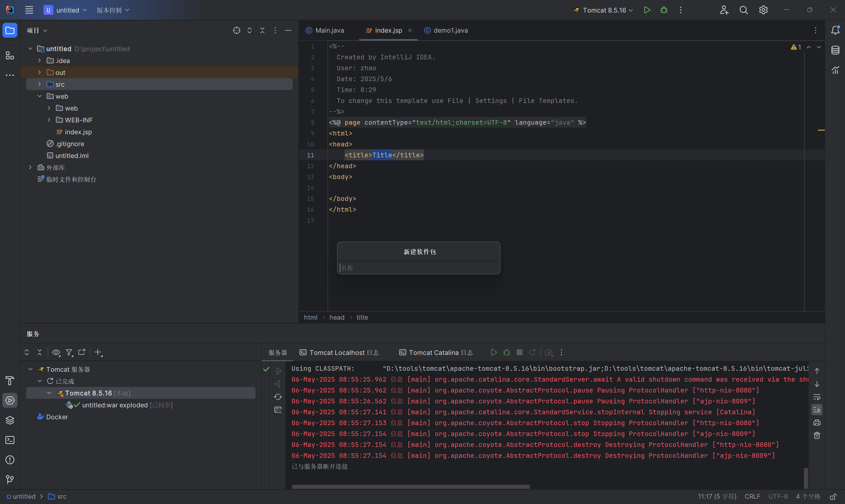Select .gitignore in project tree

click(x=65, y=144)
